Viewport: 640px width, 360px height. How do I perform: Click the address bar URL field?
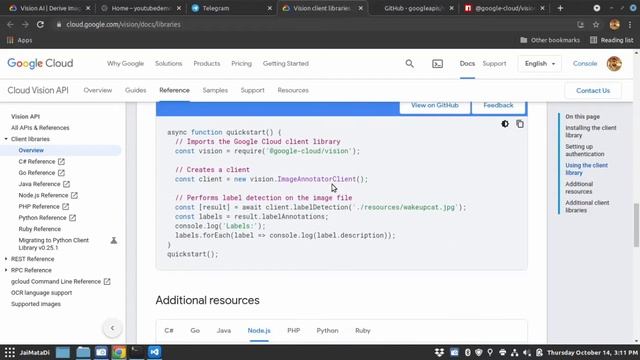[x=314, y=24]
